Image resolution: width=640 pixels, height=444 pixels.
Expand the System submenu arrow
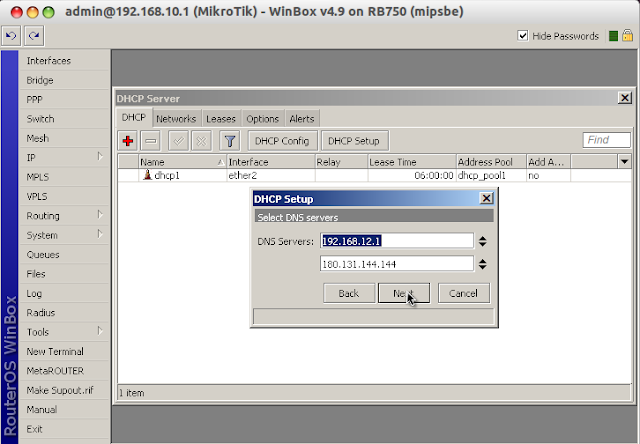pos(100,234)
